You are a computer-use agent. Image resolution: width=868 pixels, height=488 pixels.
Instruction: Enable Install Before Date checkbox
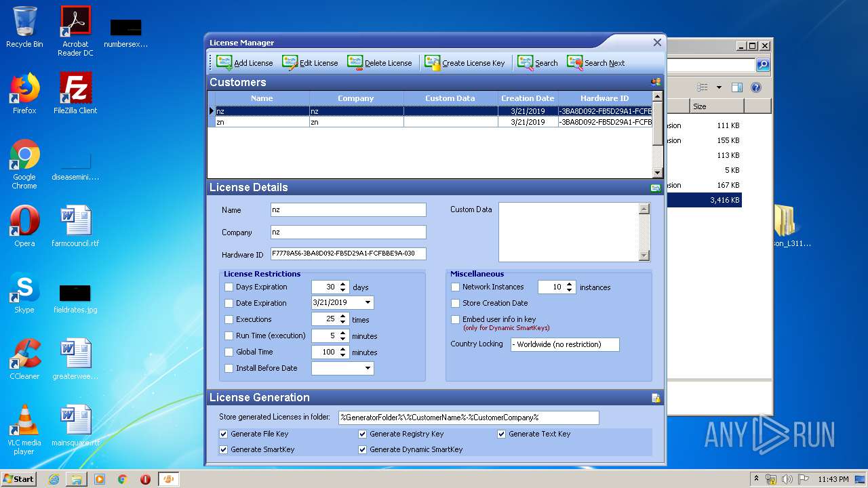pos(229,369)
